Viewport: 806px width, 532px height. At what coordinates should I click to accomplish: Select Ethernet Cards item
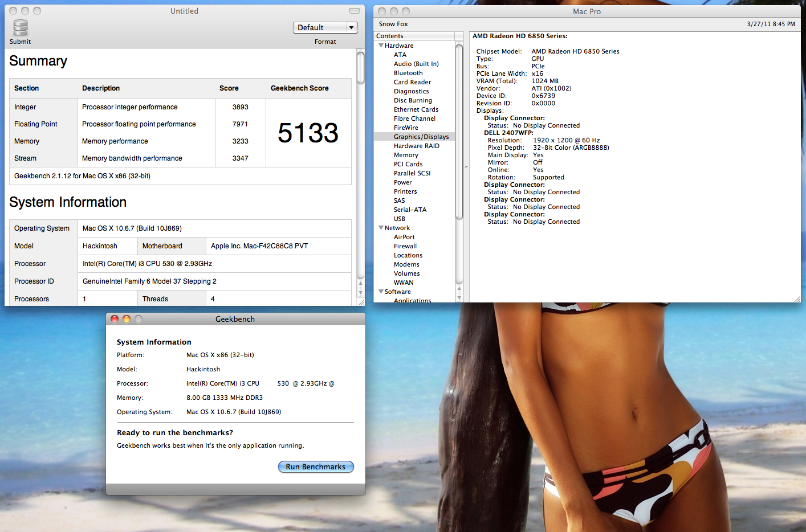416,109
